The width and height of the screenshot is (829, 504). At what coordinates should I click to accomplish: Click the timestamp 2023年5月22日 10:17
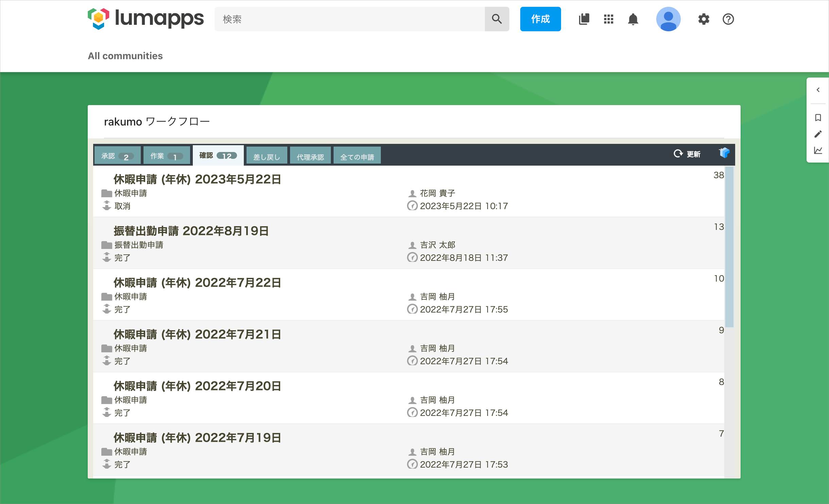(x=464, y=206)
